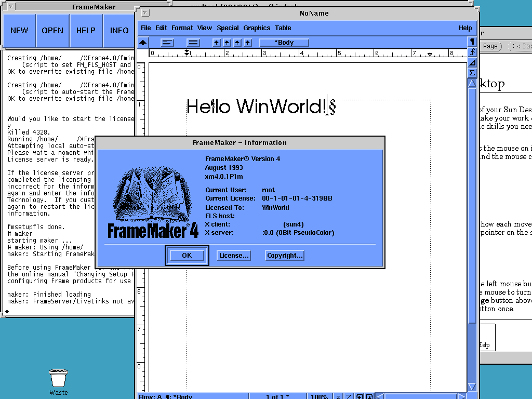
Task: Click the License... button
Action: click(234, 256)
